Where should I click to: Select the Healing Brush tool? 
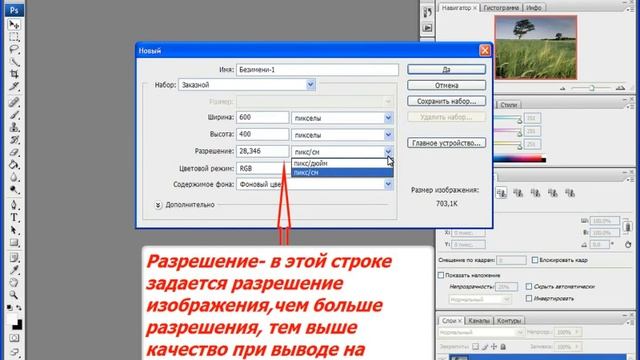click(x=14, y=102)
